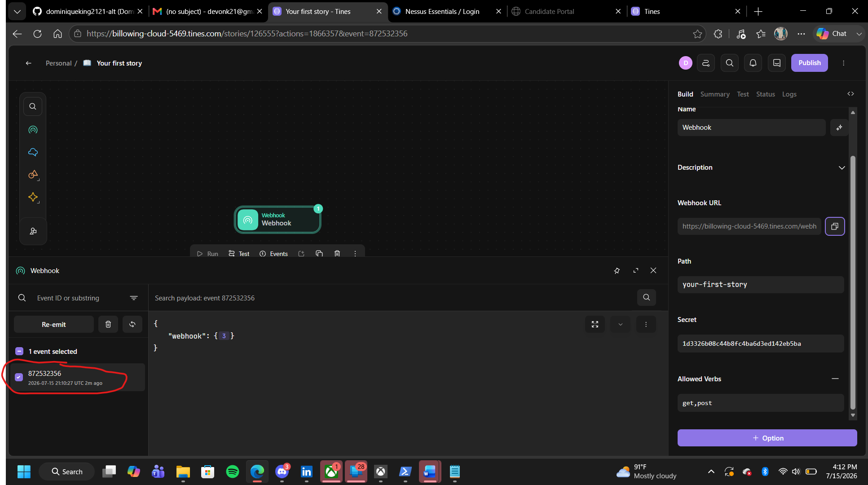Delete the selected event with trash icon

pos(108,324)
